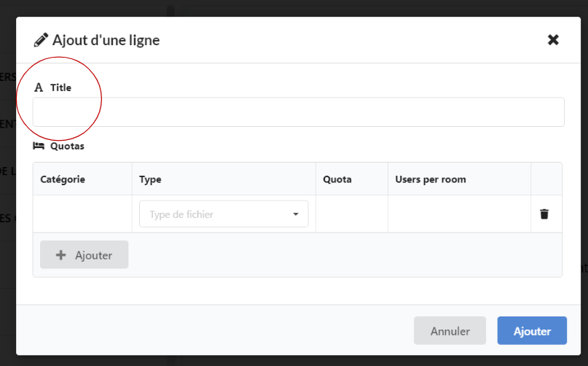The image size is (588, 366).
Task: Click the plus icon in the gray Ajouter button
Action: [61, 255]
